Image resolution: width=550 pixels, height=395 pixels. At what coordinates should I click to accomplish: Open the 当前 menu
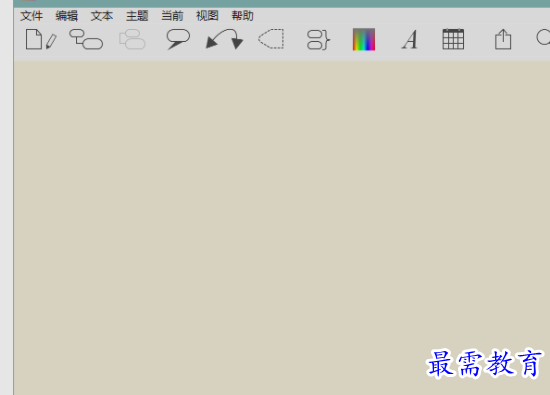pyautogui.click(x=172, y=16)
